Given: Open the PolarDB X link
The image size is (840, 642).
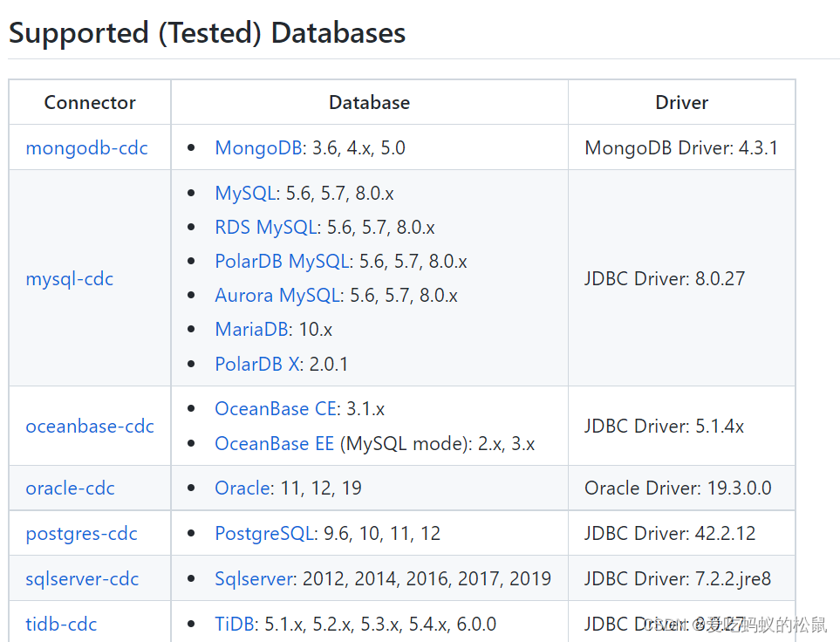Looking at the screenshot, I should pos(256,364).
